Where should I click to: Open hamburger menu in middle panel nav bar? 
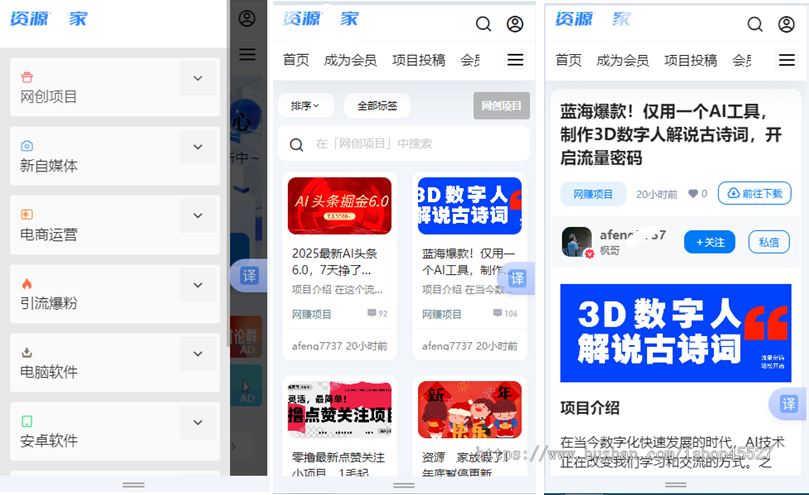[515, 60]
